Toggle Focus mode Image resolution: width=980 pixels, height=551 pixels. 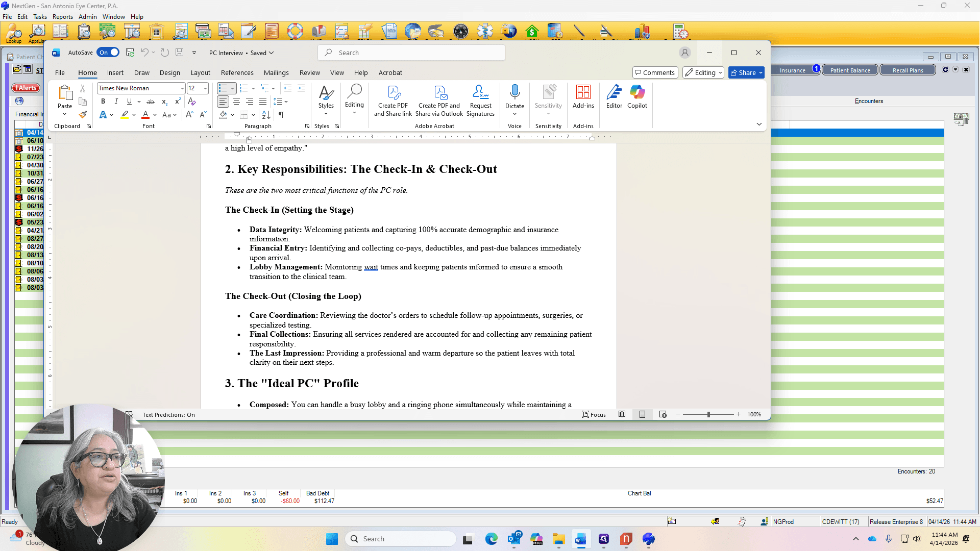click(594, 414)
